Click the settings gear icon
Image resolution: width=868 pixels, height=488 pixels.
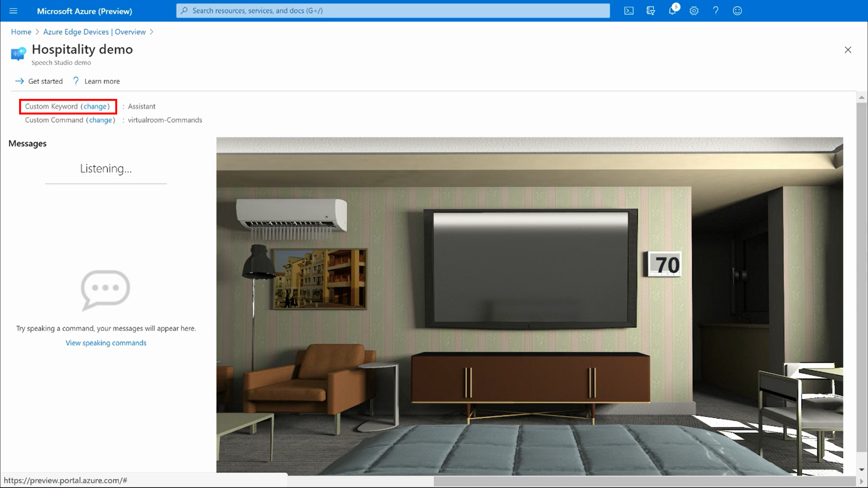point(694,11)
